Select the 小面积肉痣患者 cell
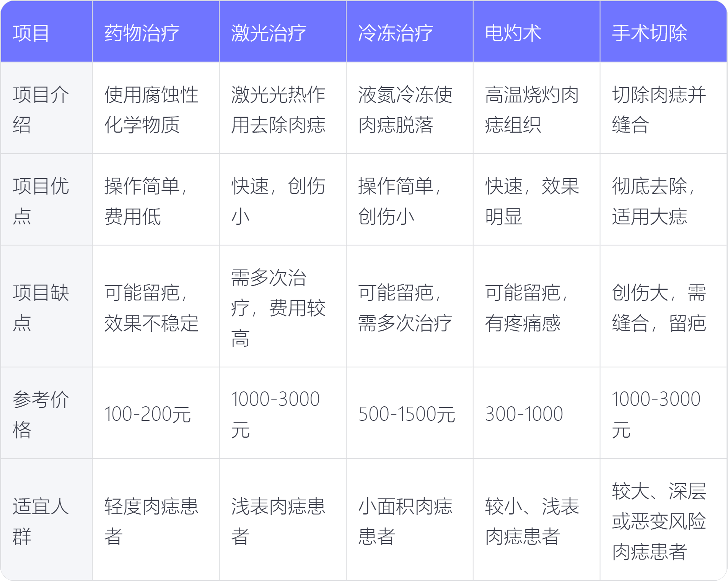This screenshot has width=728, height=581. click(x=405, y=521)
